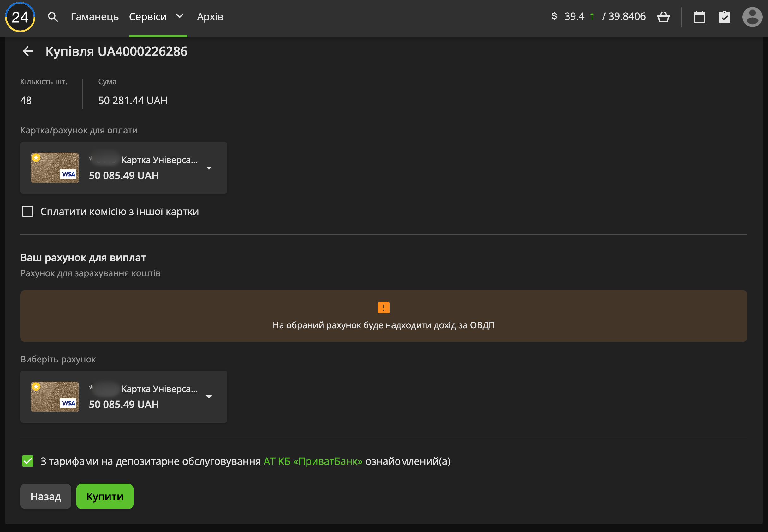Open the Гаманець menu item

[x=94, y=17]
